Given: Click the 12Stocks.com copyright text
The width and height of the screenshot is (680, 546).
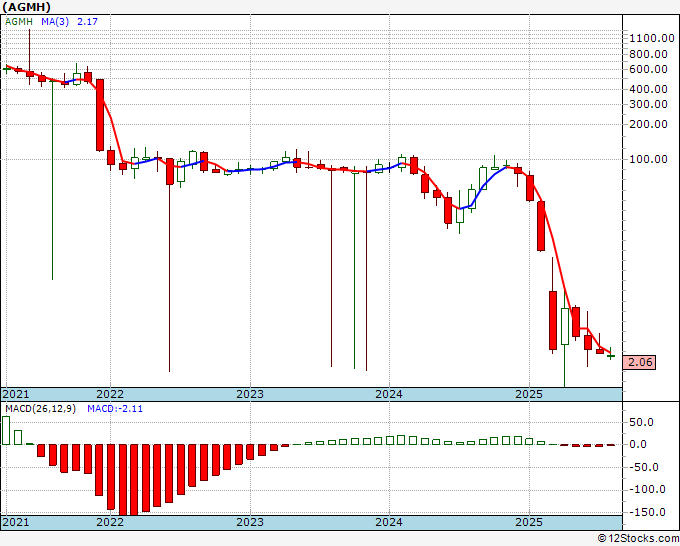Looking at the screenshot, I should pos(638,539).
